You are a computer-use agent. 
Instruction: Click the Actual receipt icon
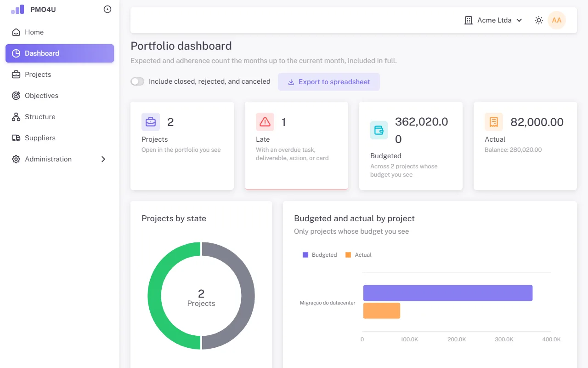(x=494, y=122)
